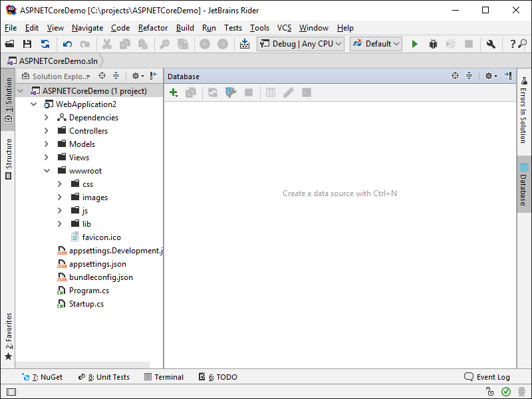The height and width of the screenshot is (399, 532).
Task: Click the Copy icon in main toolbar
Action: point(125,44)
